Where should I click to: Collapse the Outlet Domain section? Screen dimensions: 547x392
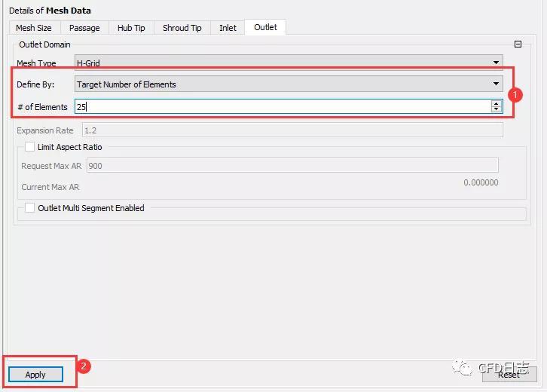tap(518, 44)
